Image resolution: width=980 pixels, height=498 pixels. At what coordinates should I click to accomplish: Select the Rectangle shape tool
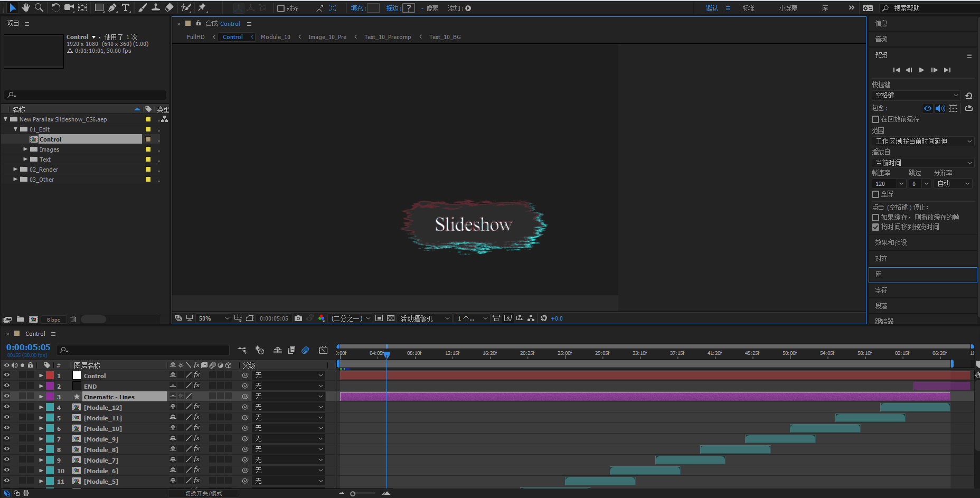click(99, 7)
